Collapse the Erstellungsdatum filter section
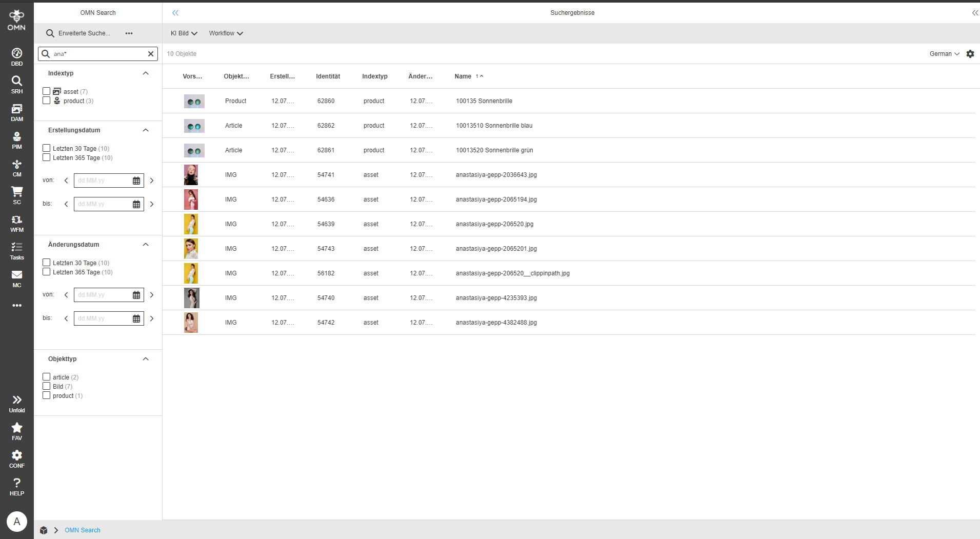Screen dimensions: 980x539 (146, 130)
